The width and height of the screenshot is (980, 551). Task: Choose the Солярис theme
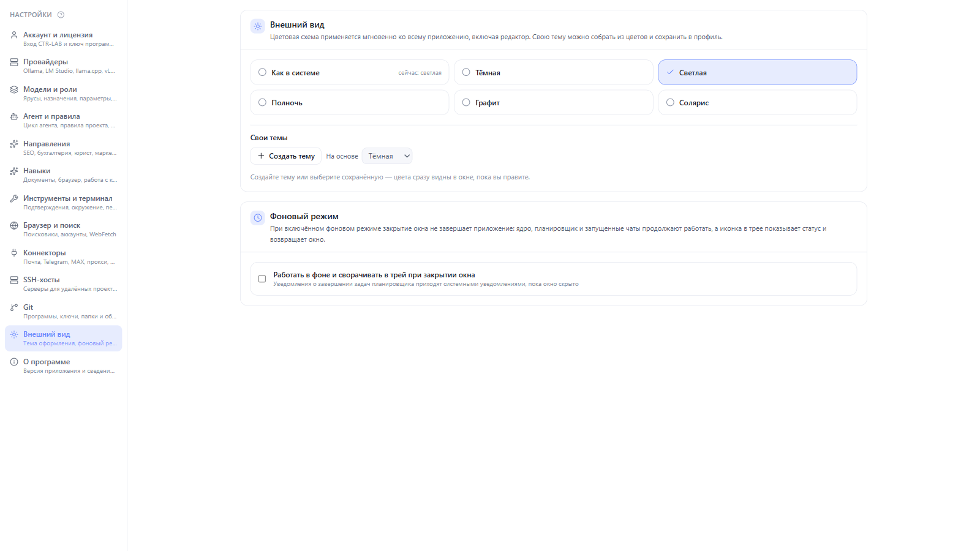pos(758,102)
